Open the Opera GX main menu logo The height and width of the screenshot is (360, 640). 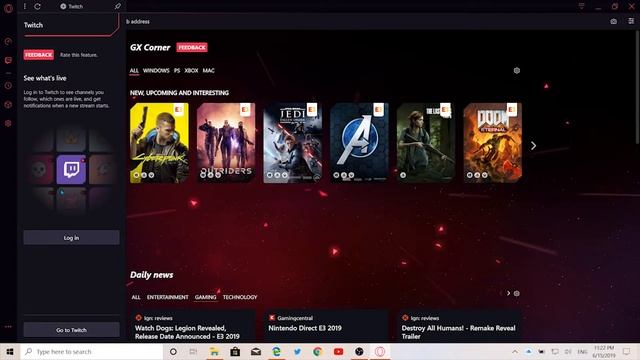click(8, 8)
